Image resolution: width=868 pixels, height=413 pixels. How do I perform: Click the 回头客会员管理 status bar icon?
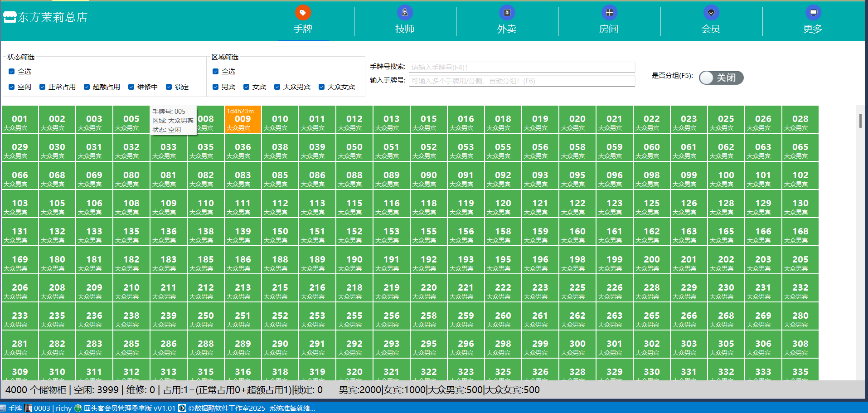tap(78, 408)
